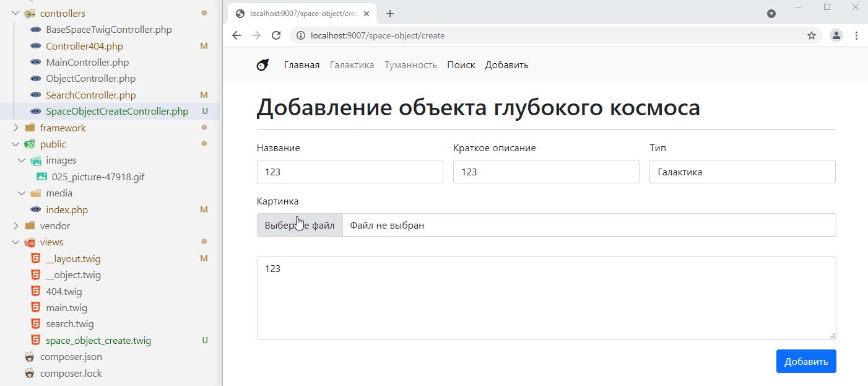The image size is (868, 386).
Task: Open new browser tab with plus icon
Action: click(390, 14)
